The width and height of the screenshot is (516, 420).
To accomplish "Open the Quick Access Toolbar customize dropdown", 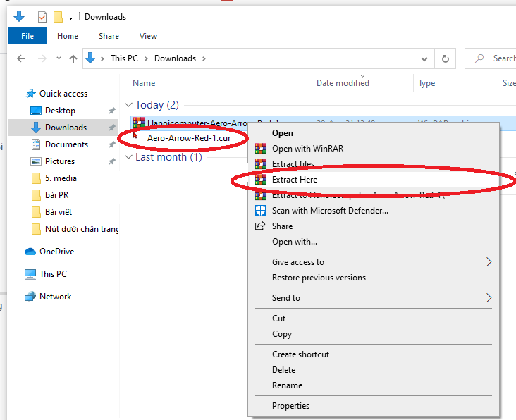I will [x=71, y=17].
